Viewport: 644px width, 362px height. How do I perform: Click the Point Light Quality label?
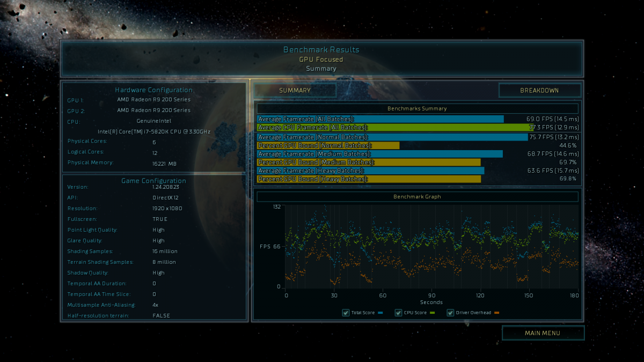pyautogui.click(x=92, y=230)
